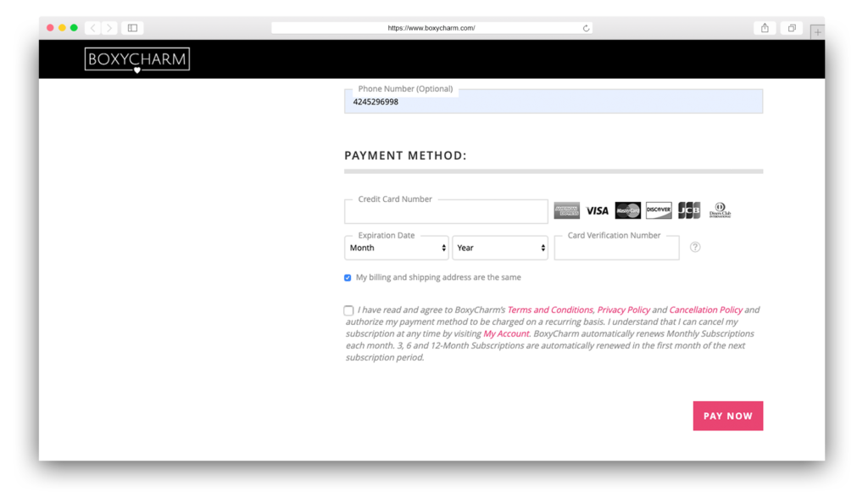
Task: Open the Privacy Policy link
Action: pyautogui.click(x=623, y=310)
